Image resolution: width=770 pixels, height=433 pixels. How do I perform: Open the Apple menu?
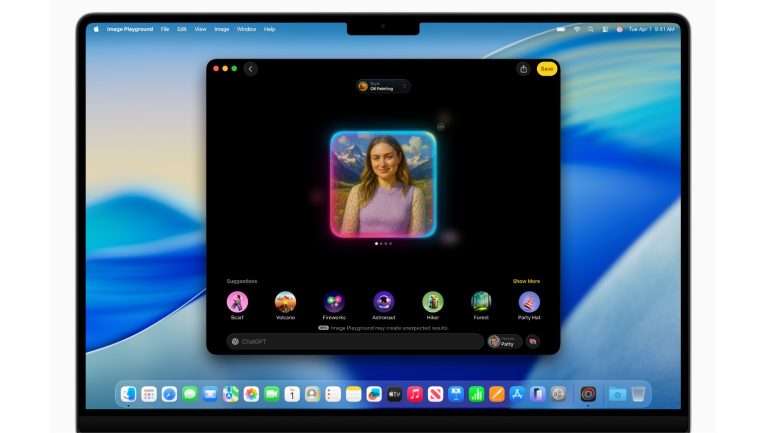[96, 29]
